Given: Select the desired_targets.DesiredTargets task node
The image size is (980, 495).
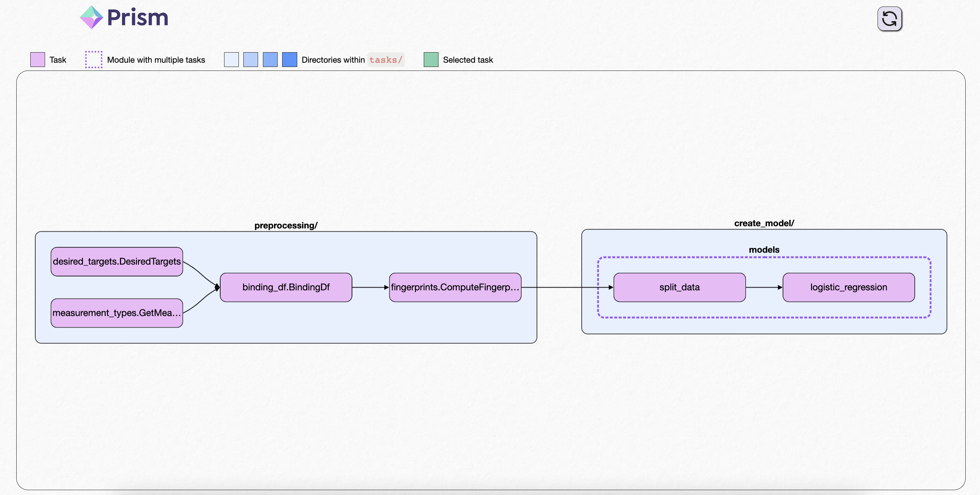Looking at the screenshot, I should point(117,262).
